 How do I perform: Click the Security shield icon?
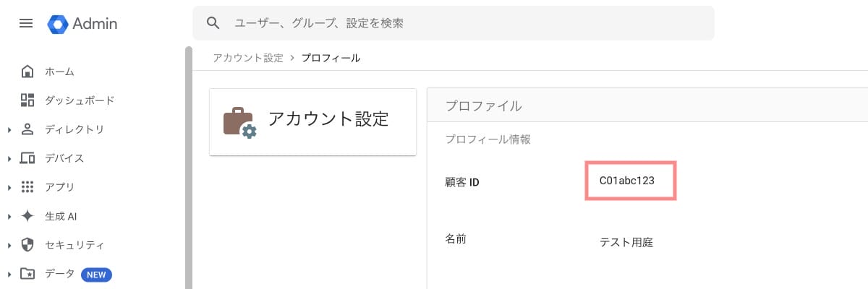pyautogui.click(x=27, y=245)
